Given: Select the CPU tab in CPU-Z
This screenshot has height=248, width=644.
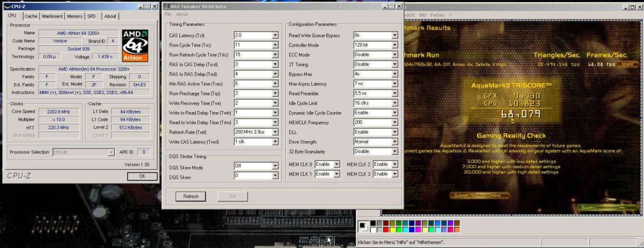Looking at the screenshot, I should [x=12, y=16].
